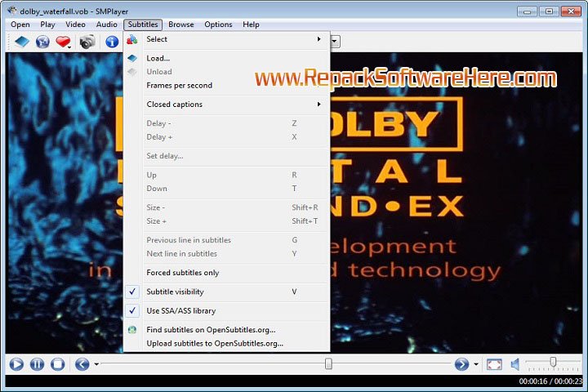Open the Favorites heart dropdown arrow

tap(69, 47)
